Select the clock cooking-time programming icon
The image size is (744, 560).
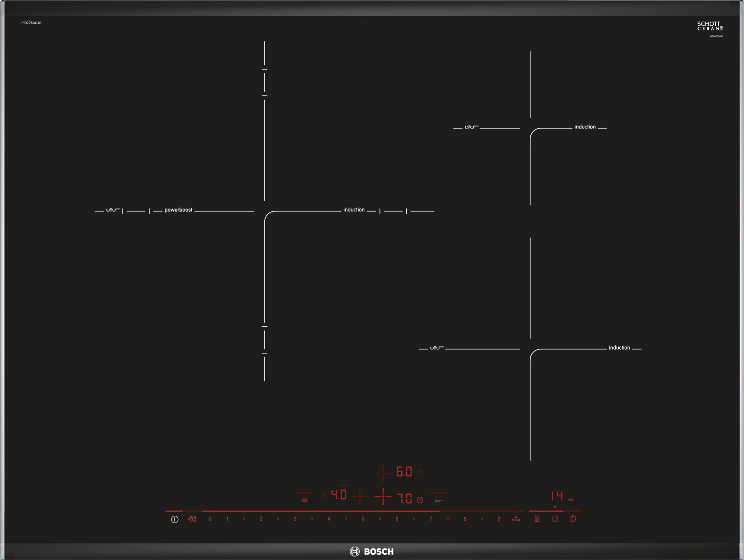[555, 519]
